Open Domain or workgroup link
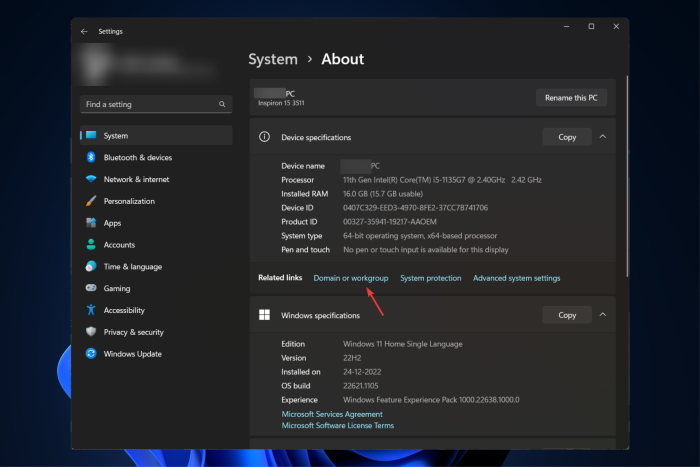Viewport: 700px width, 467px height. pyautogui.click(x=350, y=278)
